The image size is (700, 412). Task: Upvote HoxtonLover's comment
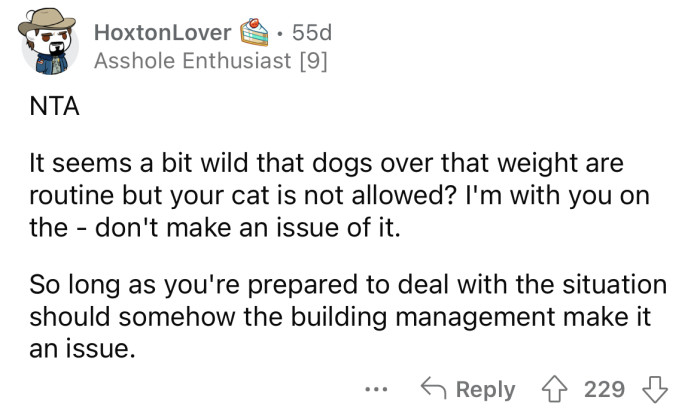click(554, 389)
